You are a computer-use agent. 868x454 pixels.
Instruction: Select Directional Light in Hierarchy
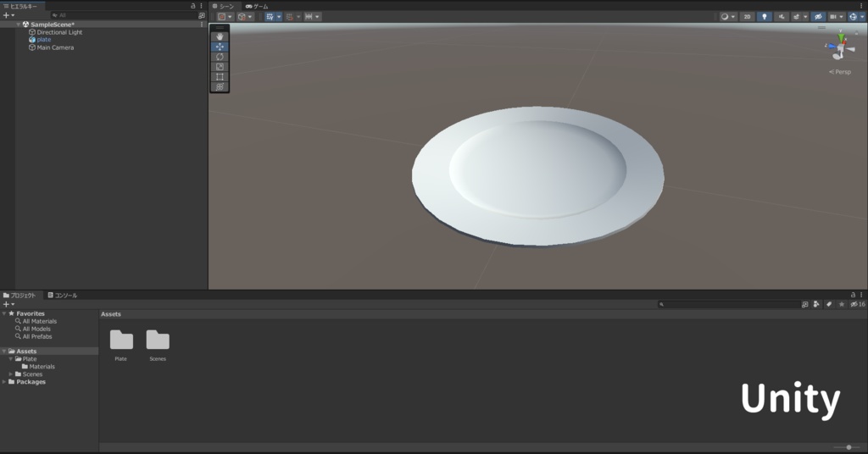point(59,32)
